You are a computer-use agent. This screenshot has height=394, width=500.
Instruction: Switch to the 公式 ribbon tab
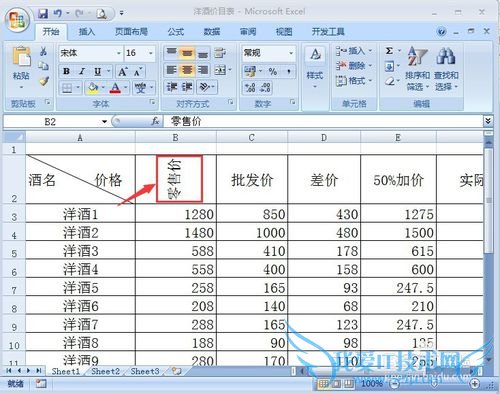tap(176, 32)
